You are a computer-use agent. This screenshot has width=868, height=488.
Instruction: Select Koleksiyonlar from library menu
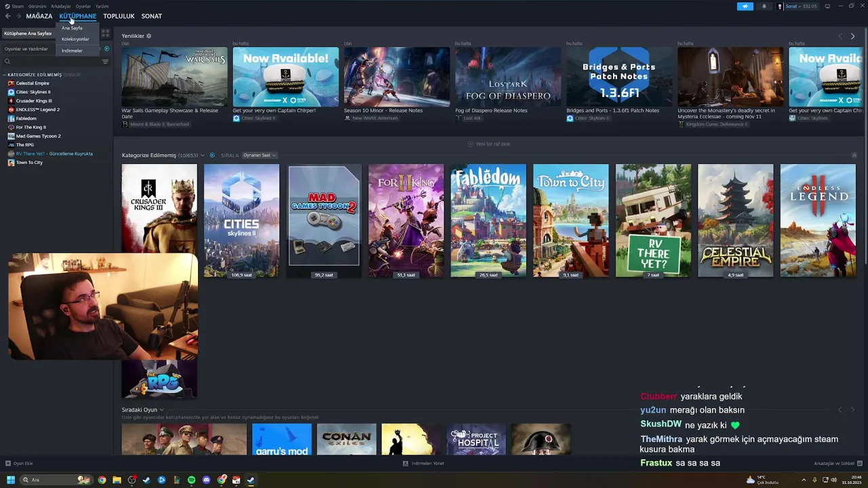pos(75,39)
